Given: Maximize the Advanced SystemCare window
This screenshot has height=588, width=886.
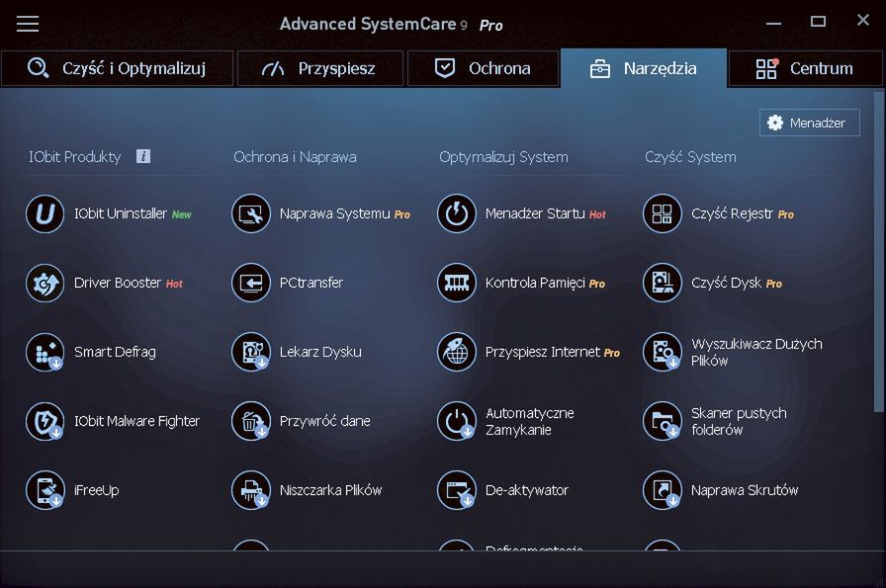Looking at the screenshot, I should click(x=818, y=22).
